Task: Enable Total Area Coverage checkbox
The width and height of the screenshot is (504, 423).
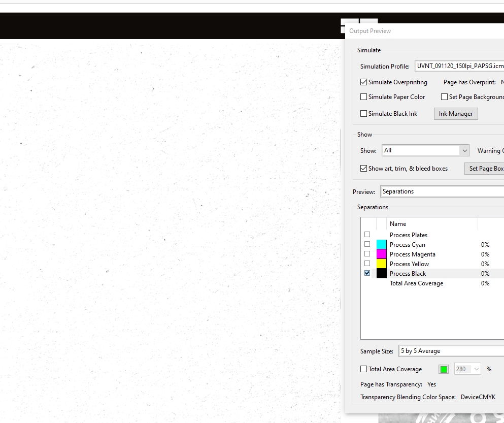Action: click(x=363, y=369)
